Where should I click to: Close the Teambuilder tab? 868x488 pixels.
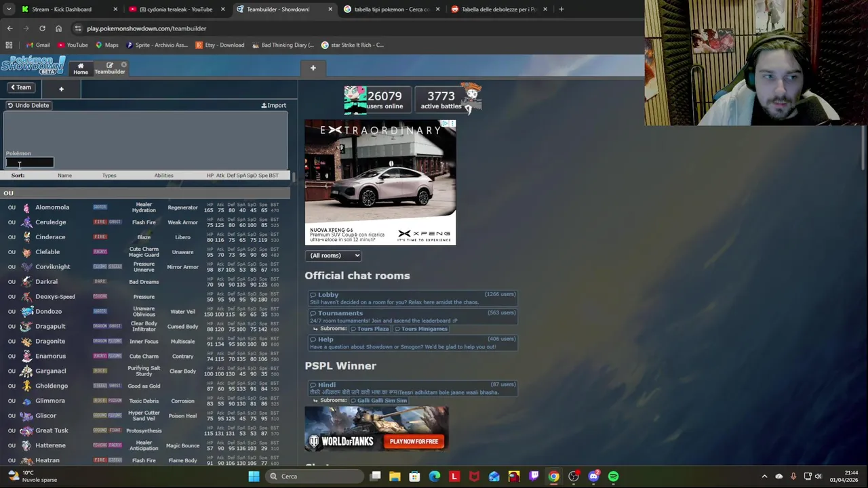[124, 66]
